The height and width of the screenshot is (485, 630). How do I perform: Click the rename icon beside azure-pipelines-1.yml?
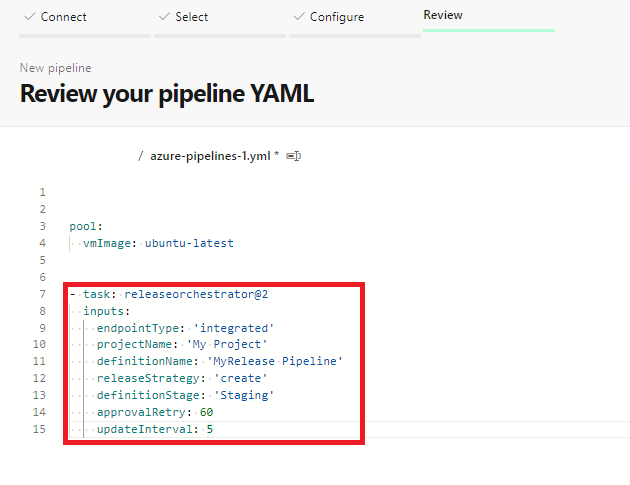[x=294, y=156]
